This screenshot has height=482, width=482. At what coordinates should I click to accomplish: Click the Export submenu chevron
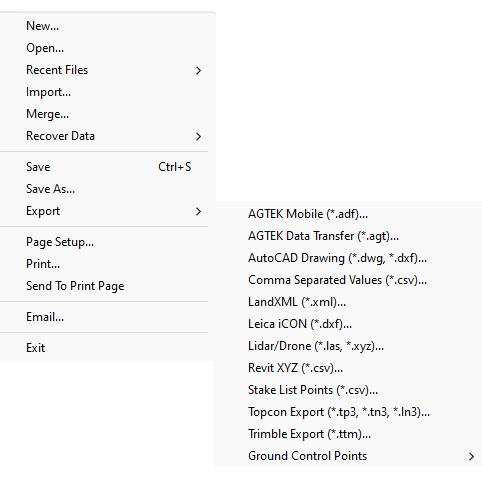point(198,211)
